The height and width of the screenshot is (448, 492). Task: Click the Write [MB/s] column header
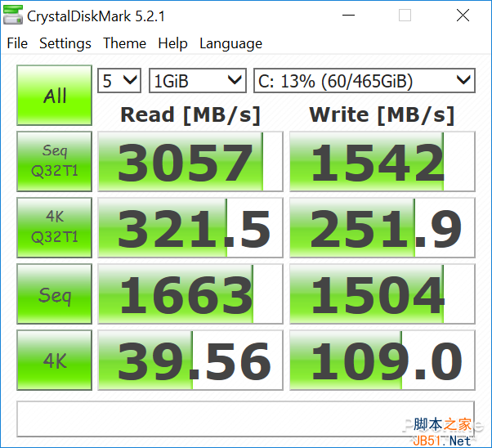click(x=382, y=115)
